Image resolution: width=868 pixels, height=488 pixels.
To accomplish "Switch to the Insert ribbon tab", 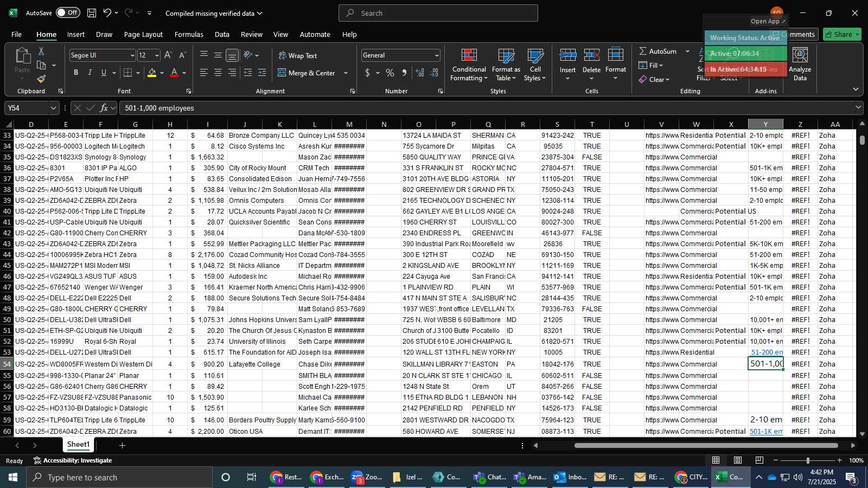I will point(76,34).
